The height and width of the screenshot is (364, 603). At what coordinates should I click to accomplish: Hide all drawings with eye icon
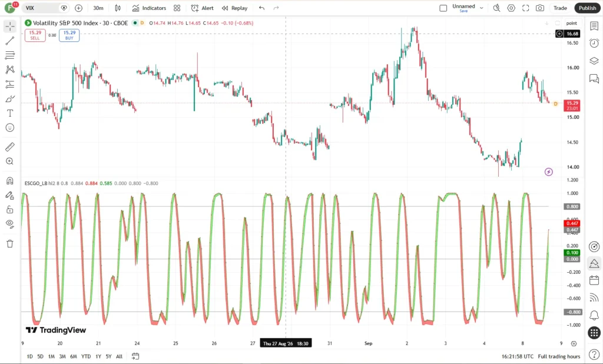click(10, 224)
